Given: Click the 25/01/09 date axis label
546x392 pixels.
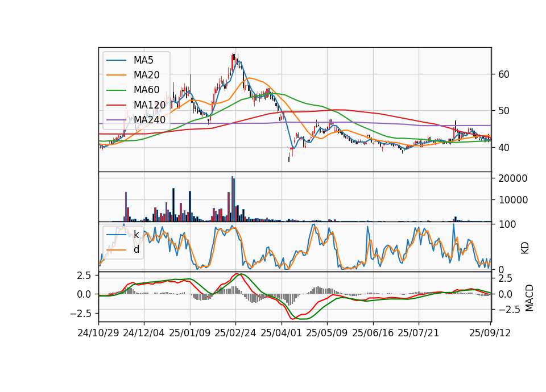Looking at the screenshot, I should point(190,333).
